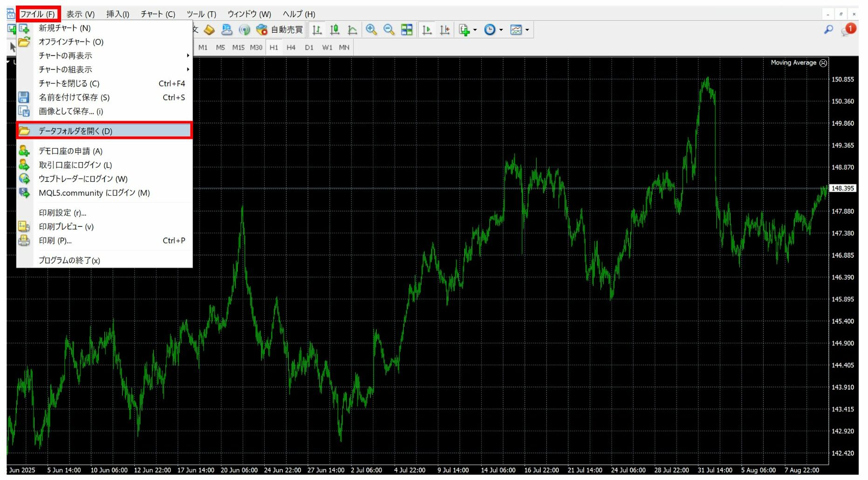Tile chart windows using the grid icon
868x480 pixels.
pyautogui.click(x=407, y=30)
